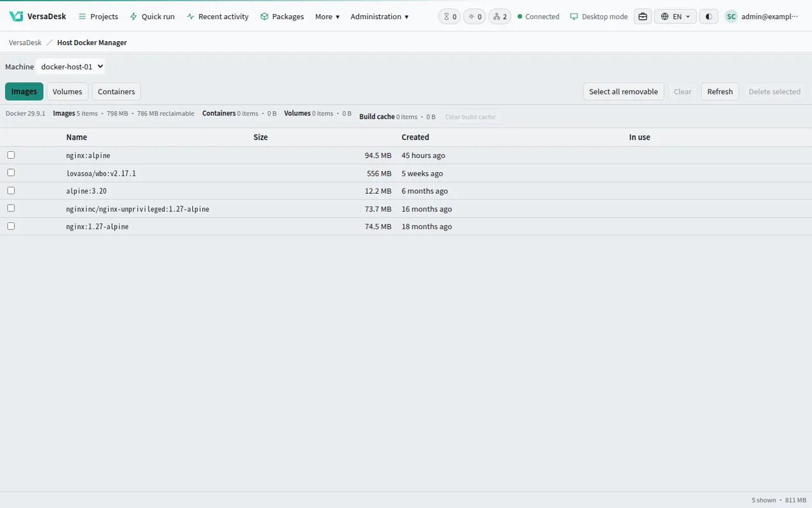
Task: Check the nginx:alpine row checkbox
Action: [11, 155]
